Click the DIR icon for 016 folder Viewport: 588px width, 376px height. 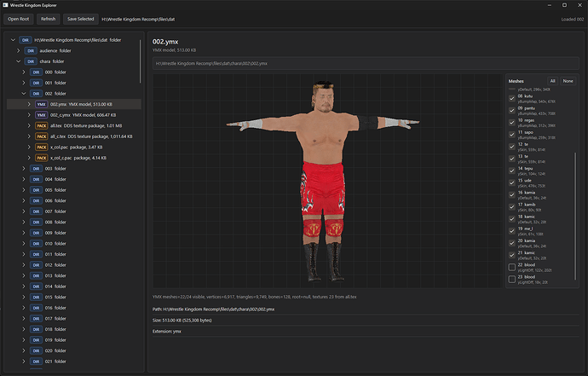click(x=36, y=308)
